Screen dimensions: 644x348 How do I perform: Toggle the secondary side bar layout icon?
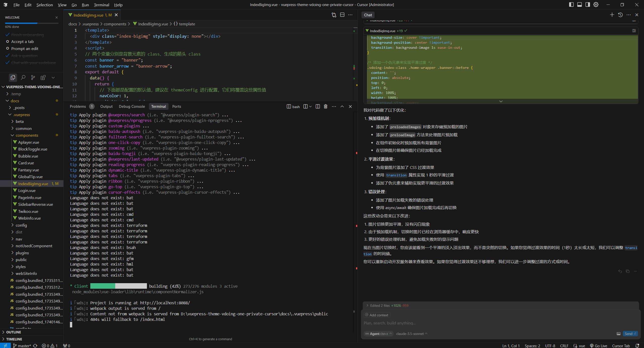point(588,5)
